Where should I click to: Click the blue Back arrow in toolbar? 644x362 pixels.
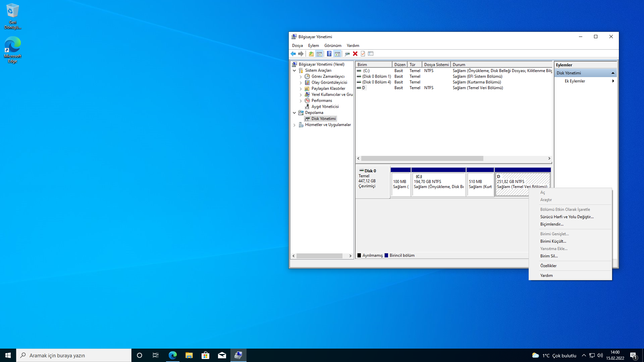coord(293,54)
